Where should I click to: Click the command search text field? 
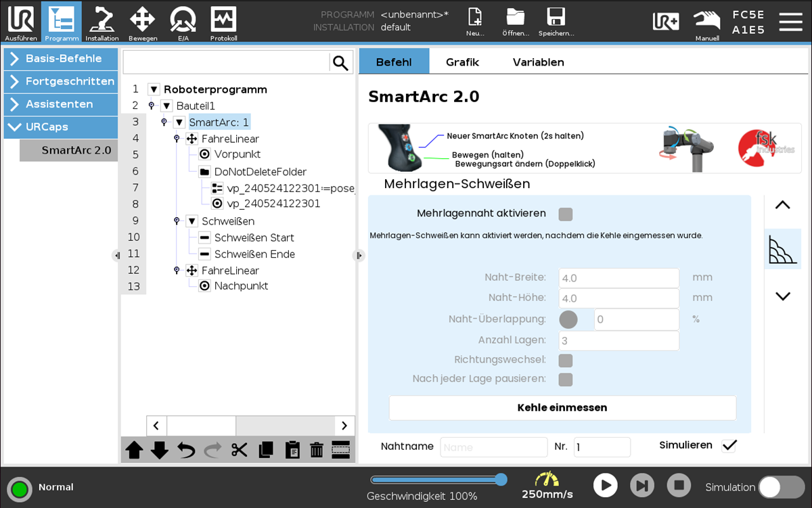click(226, 63)
